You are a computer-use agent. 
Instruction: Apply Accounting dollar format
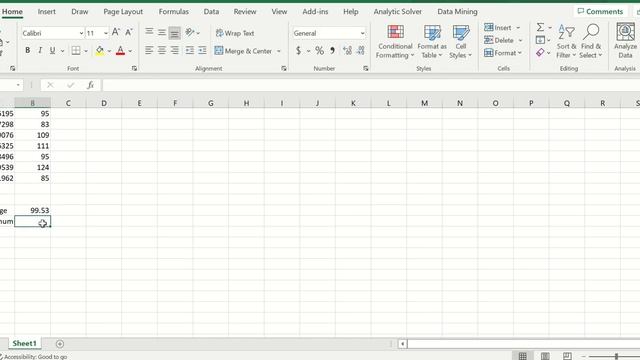click(299, 51)
